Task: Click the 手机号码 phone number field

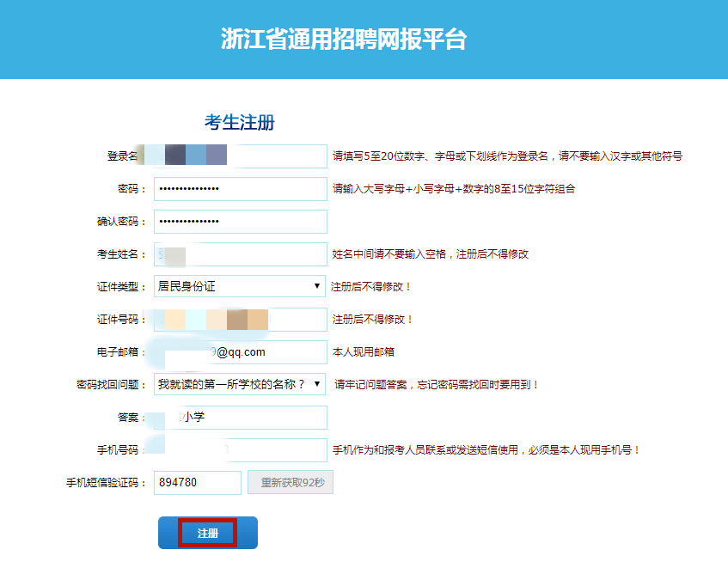Action: click(240, 450)
